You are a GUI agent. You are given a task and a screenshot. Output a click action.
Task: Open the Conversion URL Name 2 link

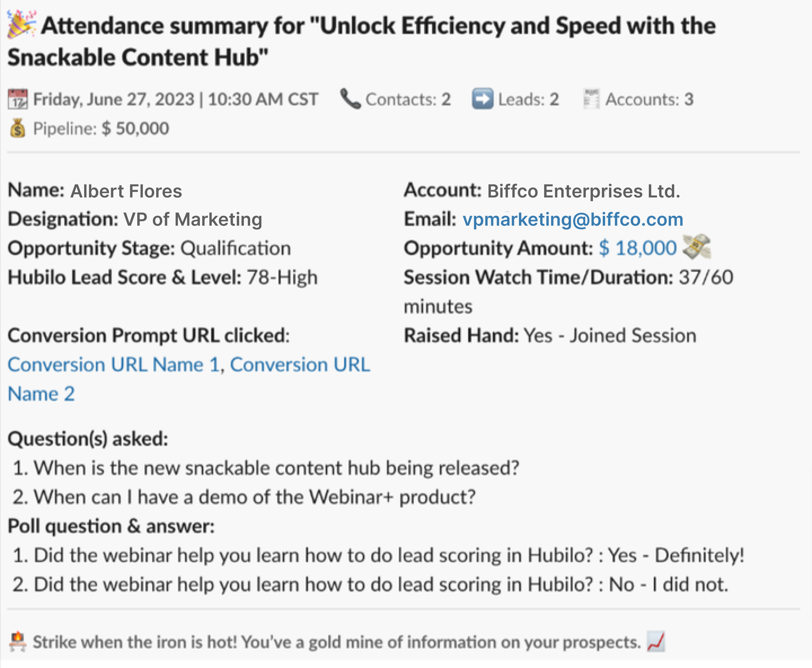point(189,379)
